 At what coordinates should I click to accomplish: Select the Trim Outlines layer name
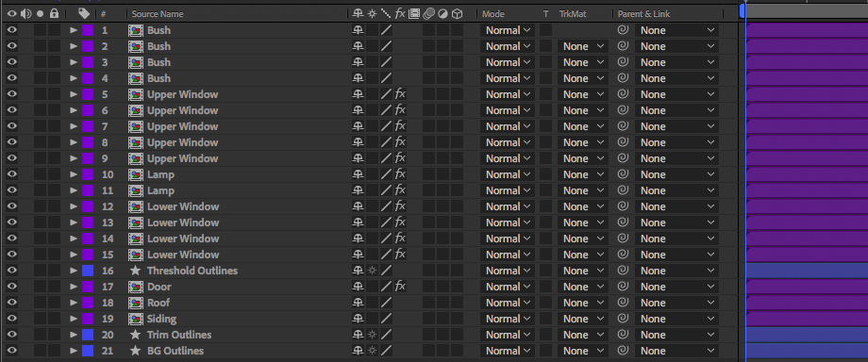point(179,335)
